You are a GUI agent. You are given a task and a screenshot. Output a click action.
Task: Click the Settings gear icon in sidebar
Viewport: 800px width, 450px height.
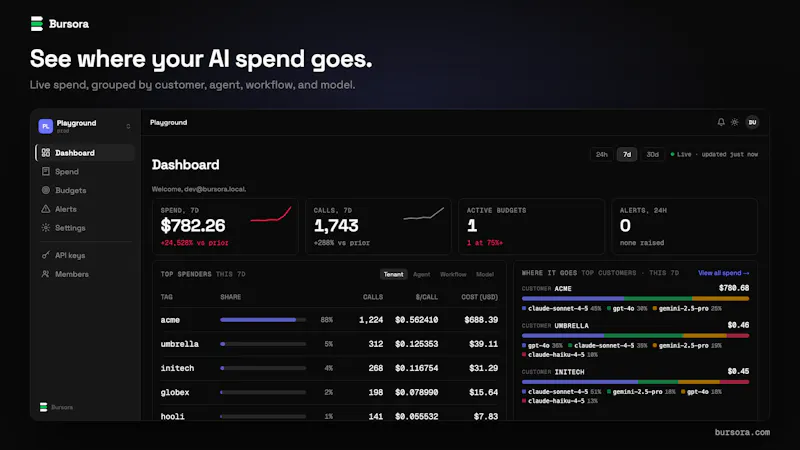[46, 228]
